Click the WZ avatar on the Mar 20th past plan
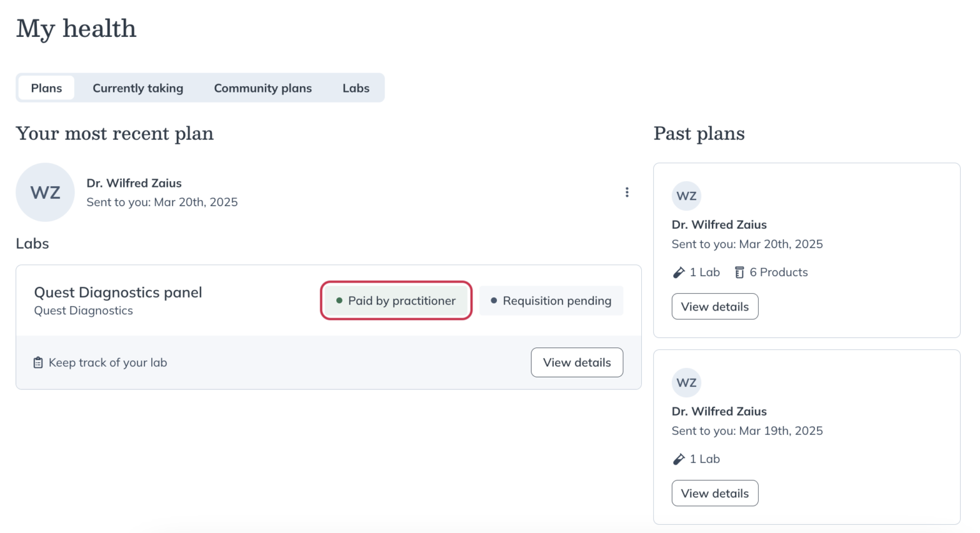Screen dimensions: 980x533 pos(686,196)
